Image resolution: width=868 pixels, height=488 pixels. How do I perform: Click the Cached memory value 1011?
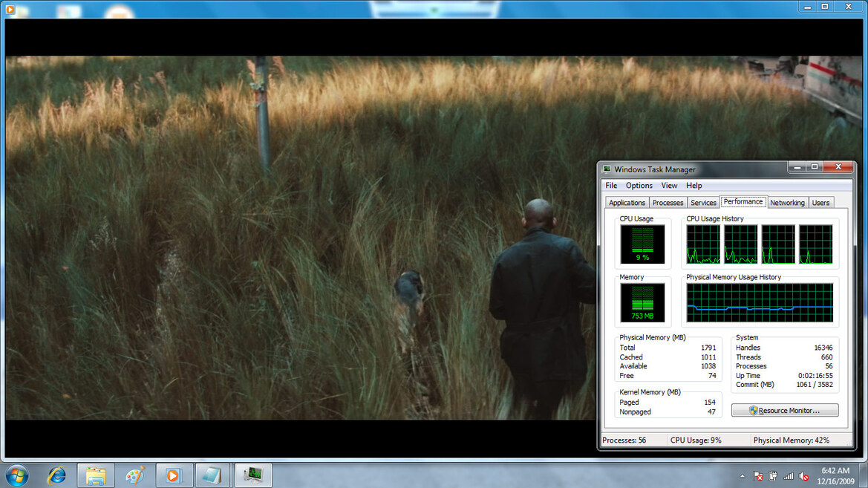tap(708, 357)
